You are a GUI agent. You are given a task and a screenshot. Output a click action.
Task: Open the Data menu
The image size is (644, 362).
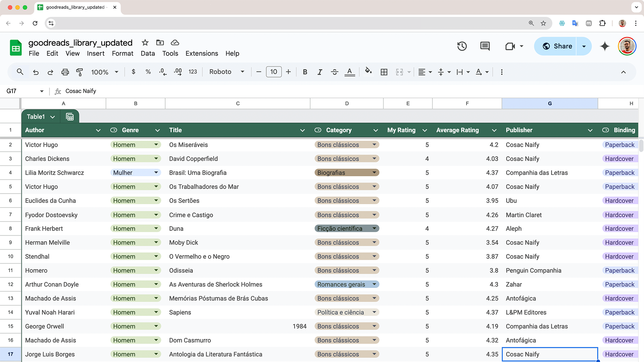coord(148,53)
